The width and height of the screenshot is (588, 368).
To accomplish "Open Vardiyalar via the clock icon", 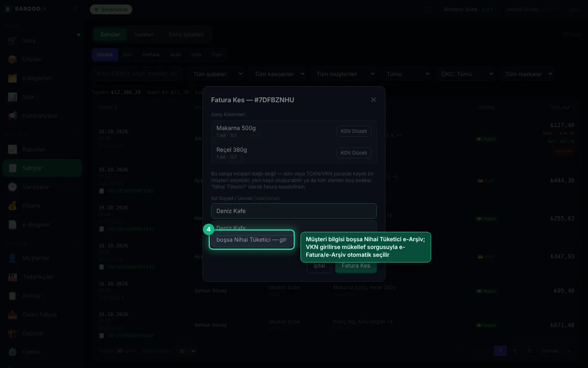I will [x=12, y=187].
